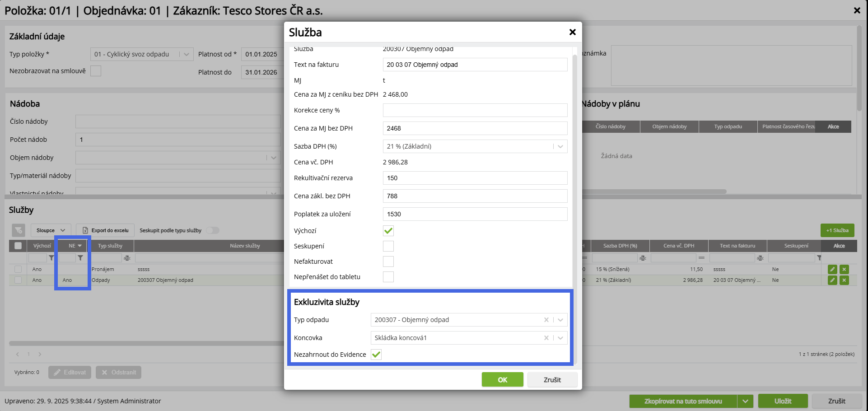Viewport: 868px width, 411px height.
Task: Click the edit pencil for the Pronájem row
Action: point(832,269)
